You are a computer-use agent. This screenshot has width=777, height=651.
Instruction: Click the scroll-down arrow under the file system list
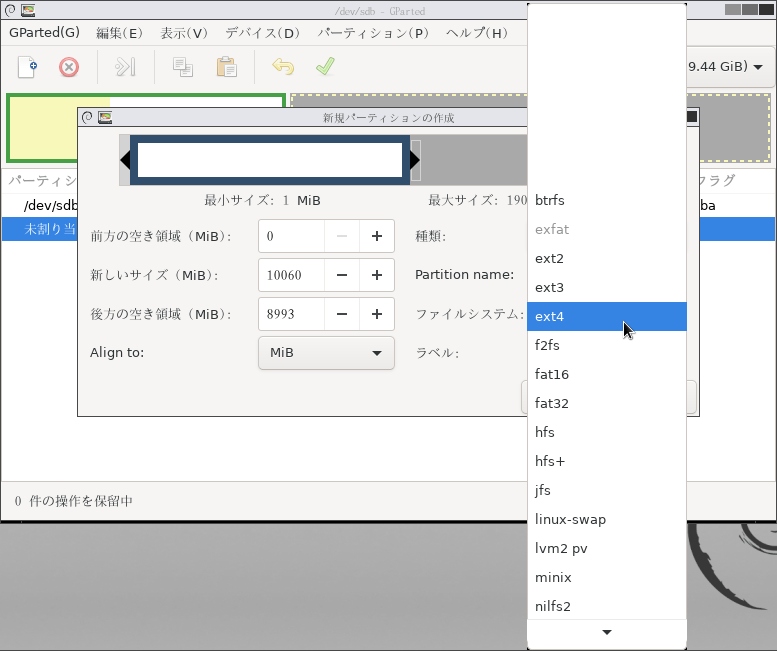click(607, 632)
